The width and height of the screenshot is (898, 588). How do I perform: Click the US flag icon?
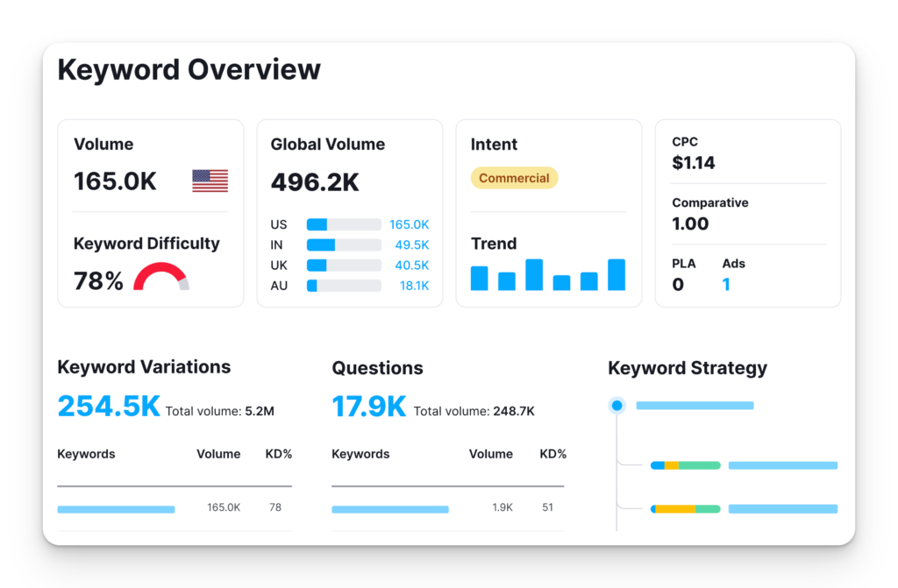[210, 181]
